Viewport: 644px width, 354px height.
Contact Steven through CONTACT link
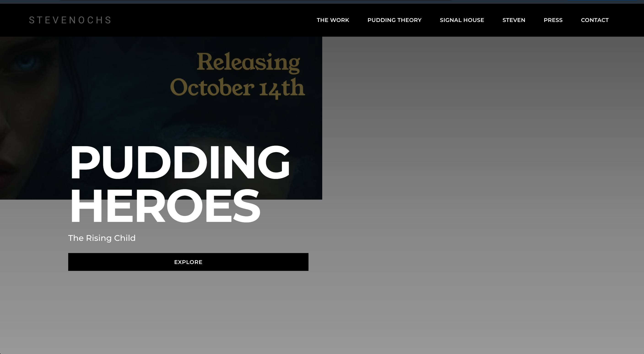click(x=595, y=20)
